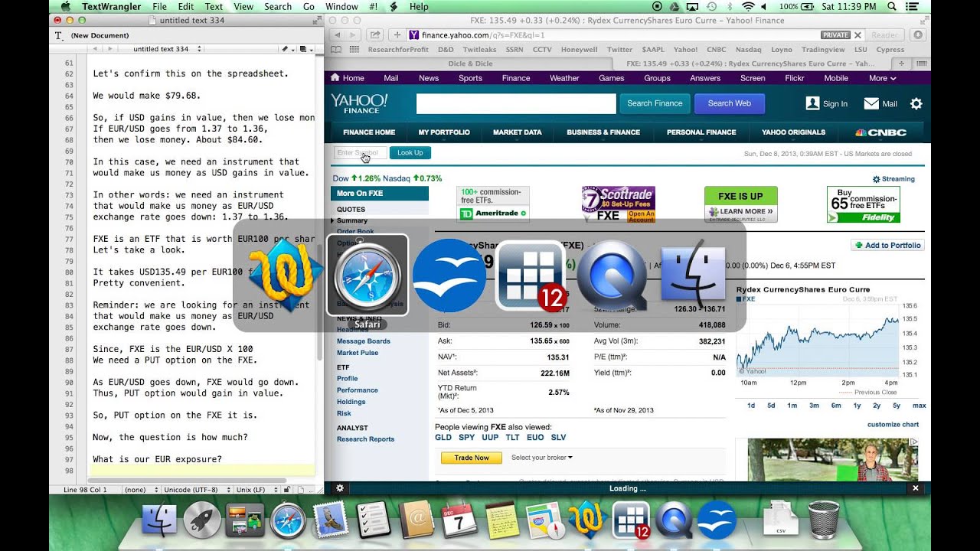Expand the Yahoo More menu
980x551 pixels.
[882, 78]
